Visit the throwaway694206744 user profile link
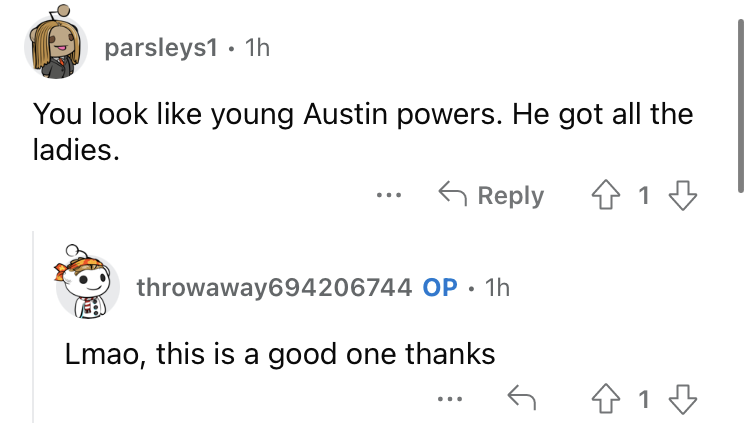The width and height of the screenshot is (750, 423). (274, 287)
